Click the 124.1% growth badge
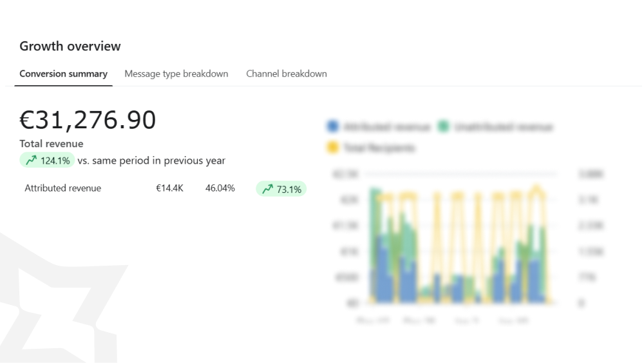644x363 pixels. (x=48, y=161)
